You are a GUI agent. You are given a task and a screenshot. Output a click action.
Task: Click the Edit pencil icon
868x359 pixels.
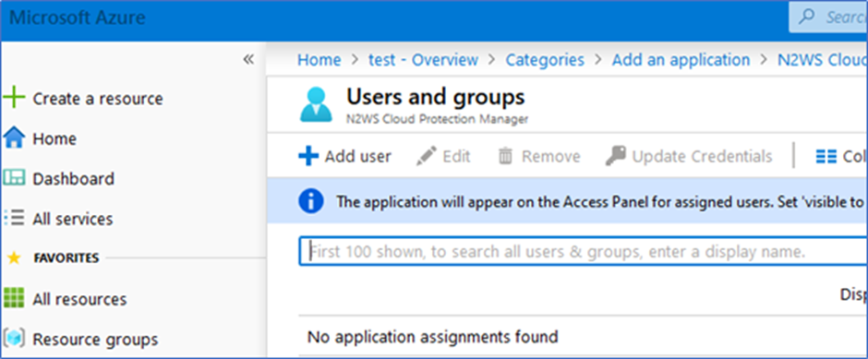(x=427, y=156)
